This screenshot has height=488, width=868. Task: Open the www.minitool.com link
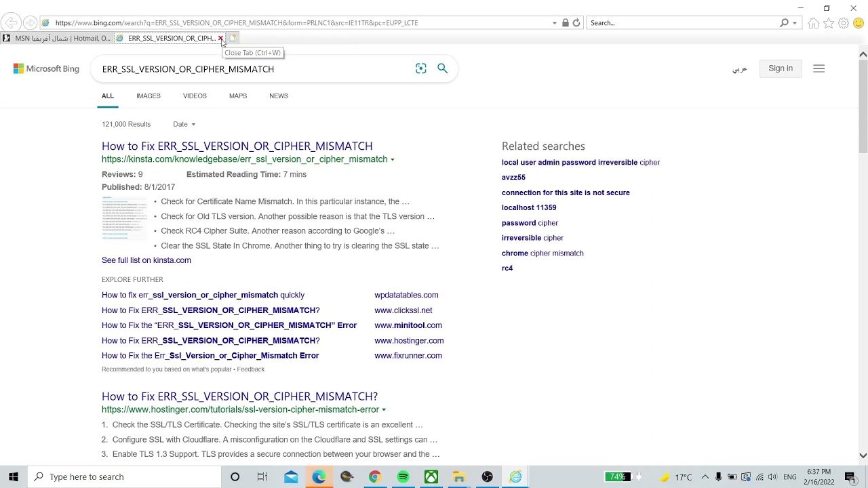[x=408, y=325]
